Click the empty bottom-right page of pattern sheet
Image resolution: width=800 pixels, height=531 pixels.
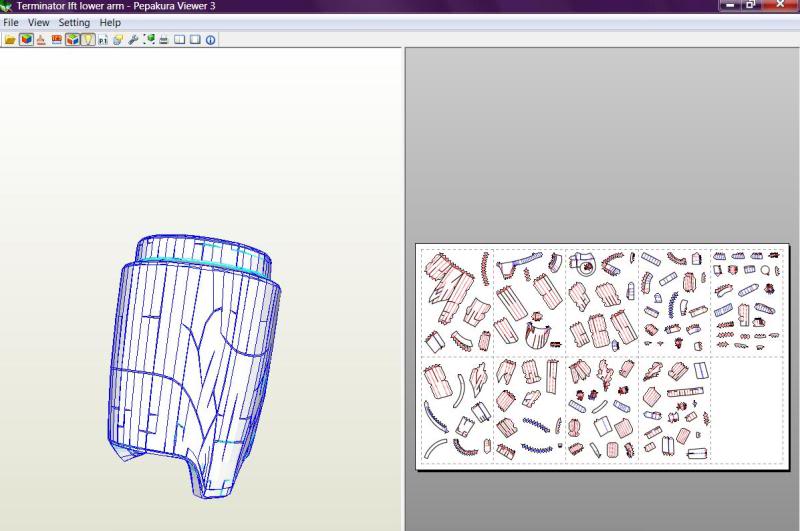tap(746, 410)
